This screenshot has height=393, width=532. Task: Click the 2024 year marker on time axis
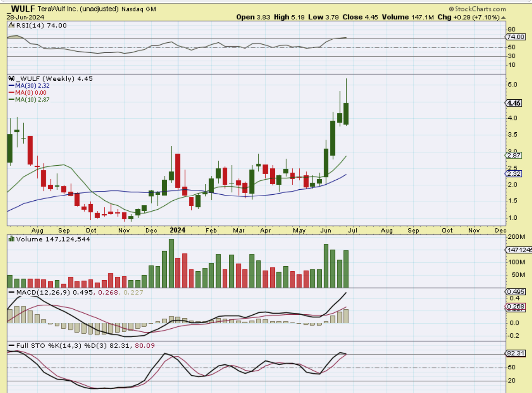(x=177, y=230)
